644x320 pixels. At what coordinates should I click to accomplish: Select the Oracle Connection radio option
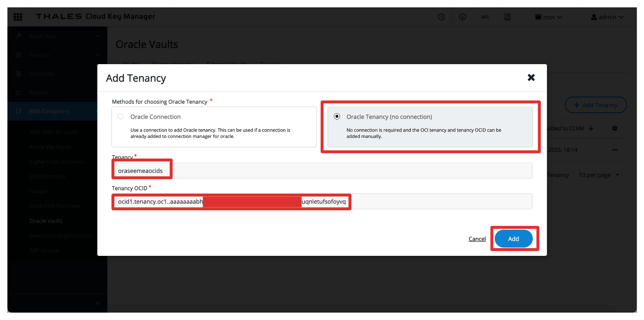[x=121, y=116]
